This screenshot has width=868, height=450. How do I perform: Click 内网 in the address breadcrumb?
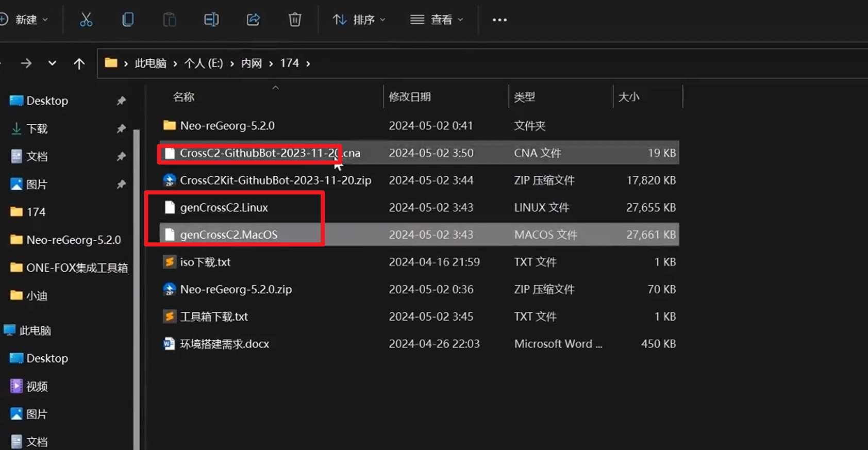tap(252, 63)
